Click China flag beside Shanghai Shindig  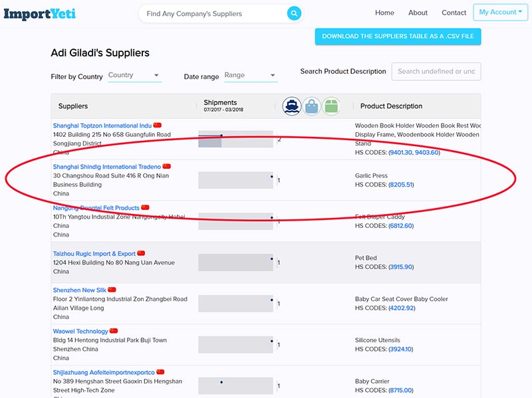167,166
